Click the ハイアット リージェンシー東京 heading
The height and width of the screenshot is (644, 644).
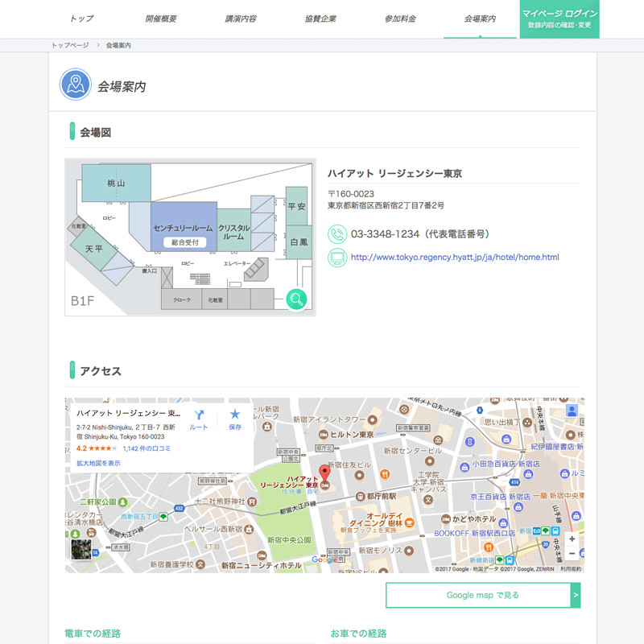394,173
